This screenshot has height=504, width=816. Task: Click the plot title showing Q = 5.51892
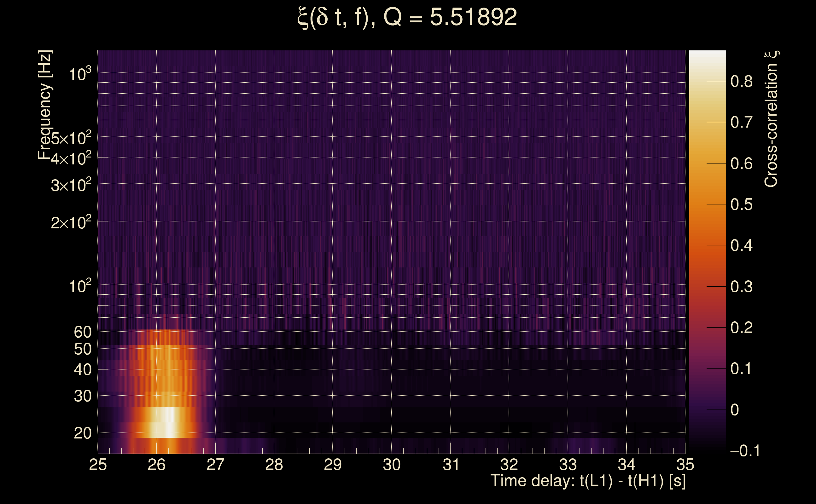coord(407,17)
